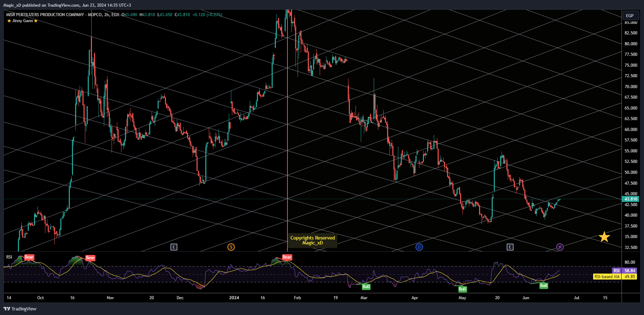Image resolution: width=644 pixels, height=315 pixels.
Task: Click the purple RSI tag on axis
Action: (x=616, y=271)
